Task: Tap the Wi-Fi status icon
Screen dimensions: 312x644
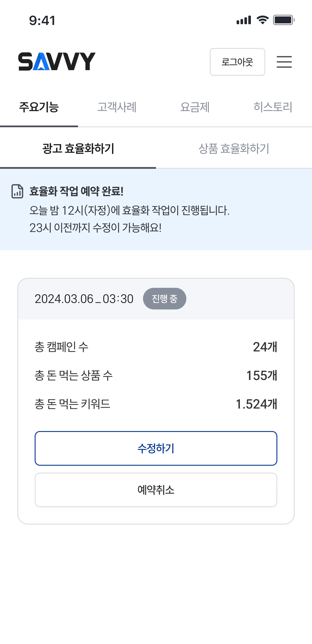Action: tap(262, 20)
